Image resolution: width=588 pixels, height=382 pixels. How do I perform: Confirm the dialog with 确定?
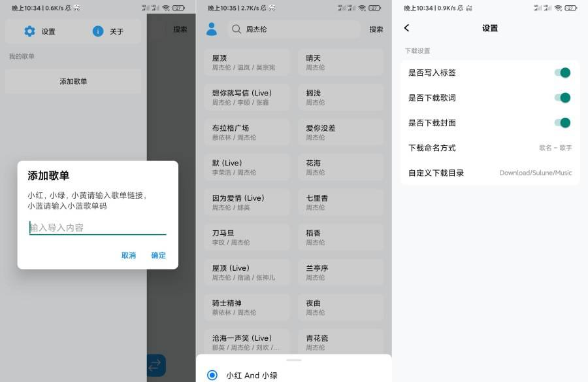158,255
